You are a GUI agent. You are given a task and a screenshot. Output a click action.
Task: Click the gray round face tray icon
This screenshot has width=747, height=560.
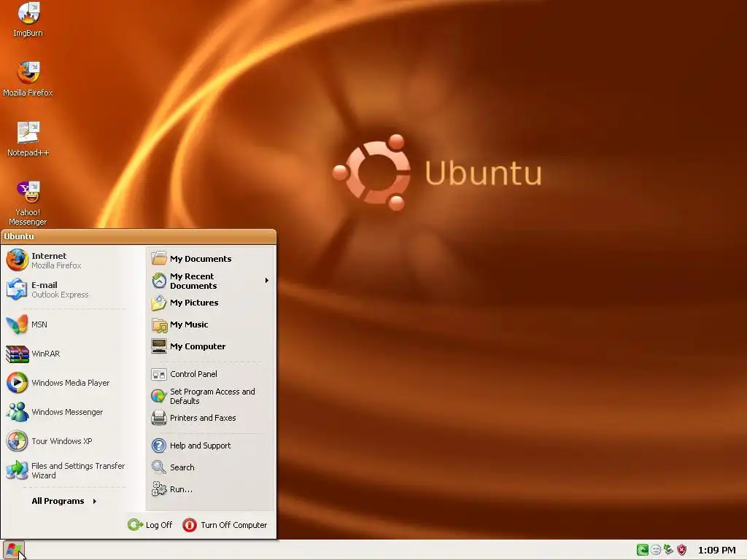[x=656, y=550]
